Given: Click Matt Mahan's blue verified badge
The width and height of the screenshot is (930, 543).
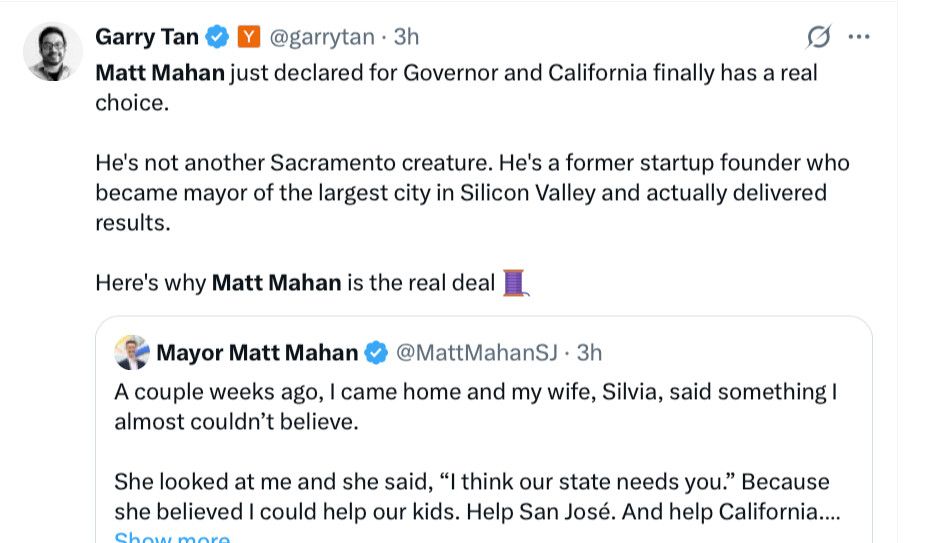Looking at the screenshot, I should pos(376,353).
